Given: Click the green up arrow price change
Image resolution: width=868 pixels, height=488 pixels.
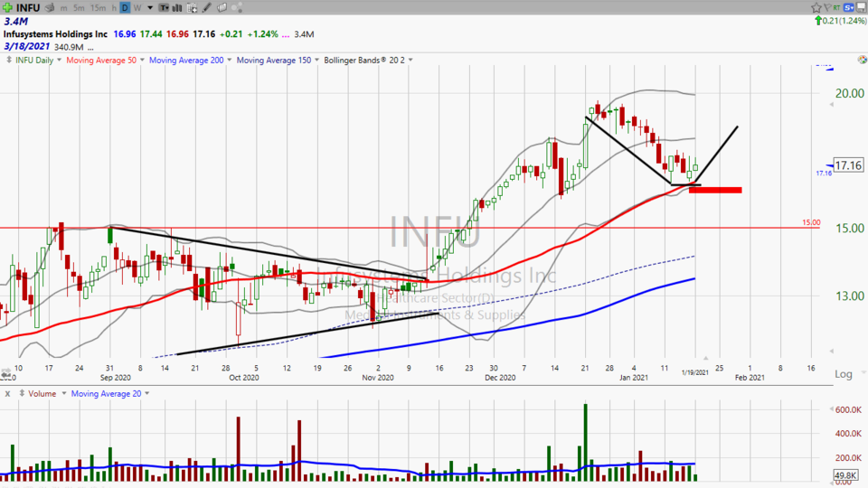Looking at the screenshot, I should 817,21.
